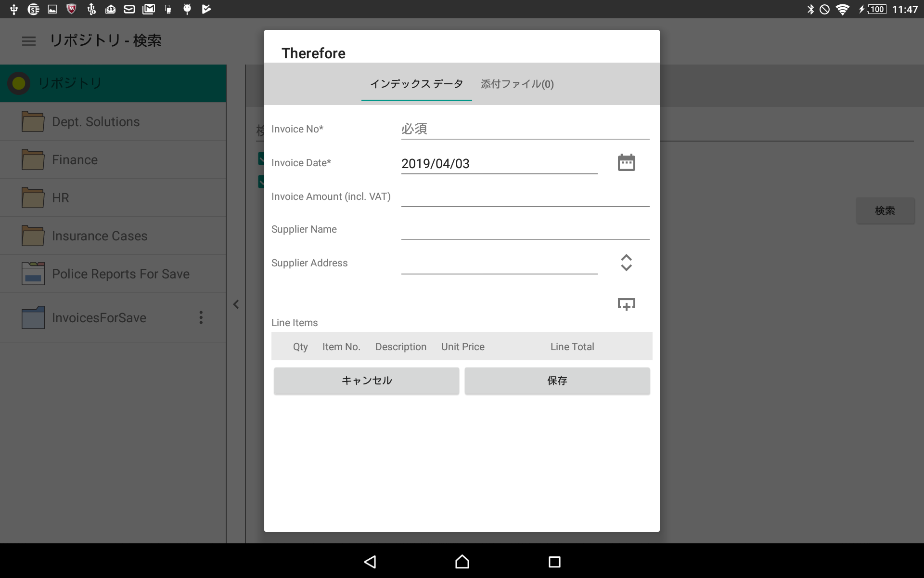The image size is (924, 578).
Task: Switch to the 添付ファイル(0) tab
Action: (517, 84)
